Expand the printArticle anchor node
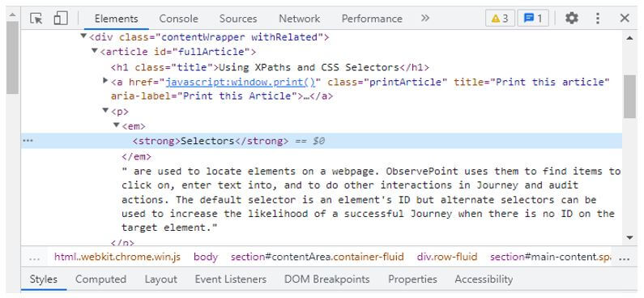 (105, 80)
